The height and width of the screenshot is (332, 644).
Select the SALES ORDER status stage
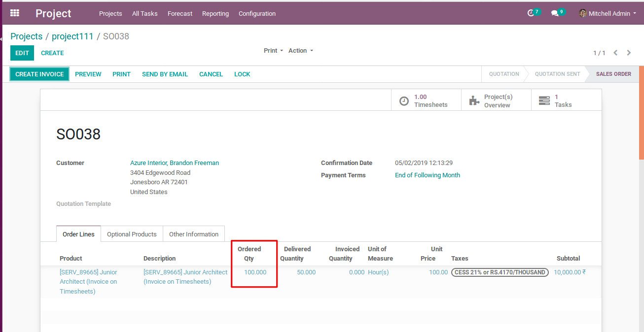[613, 74]
